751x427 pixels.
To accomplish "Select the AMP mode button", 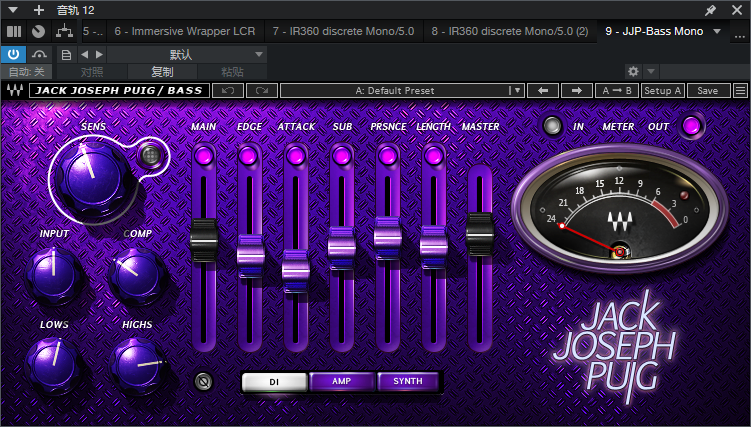I will (341, 381).
